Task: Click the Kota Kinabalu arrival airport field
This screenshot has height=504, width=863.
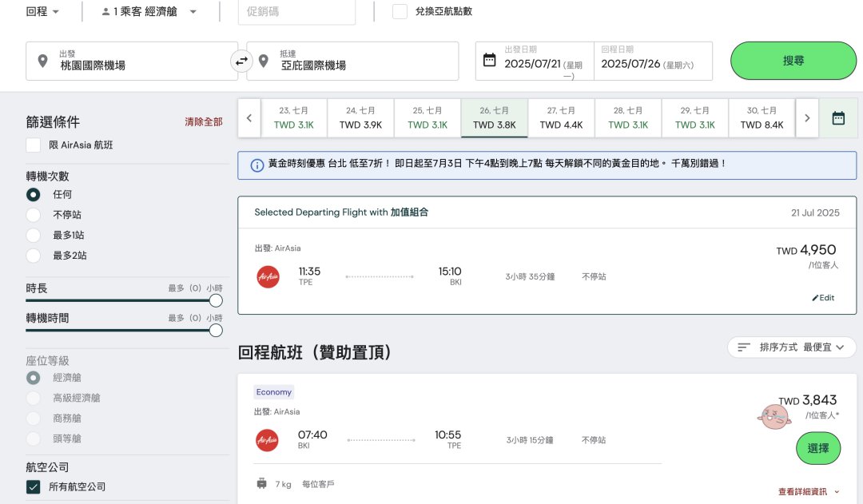Action: point(353,61)
